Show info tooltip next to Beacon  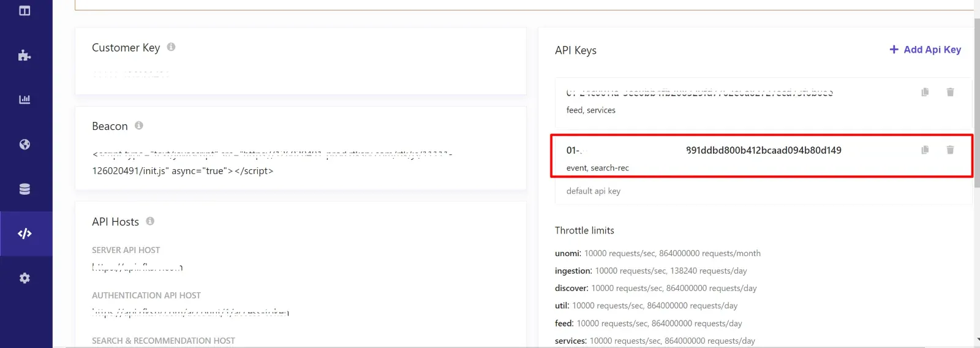(139, 126)
